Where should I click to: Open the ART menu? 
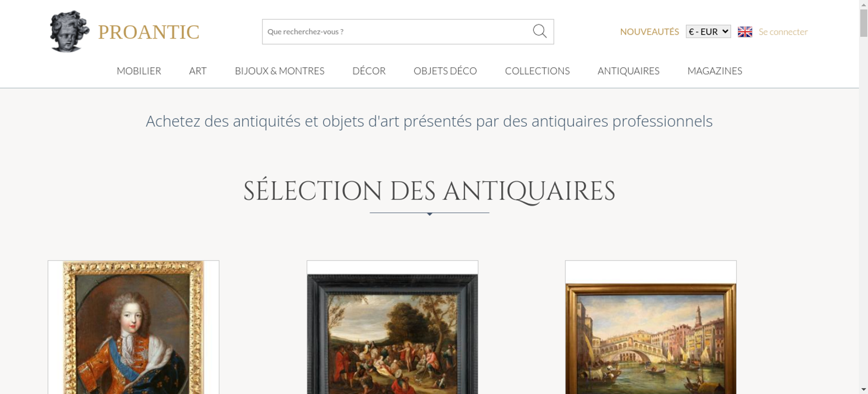[198, 71]
